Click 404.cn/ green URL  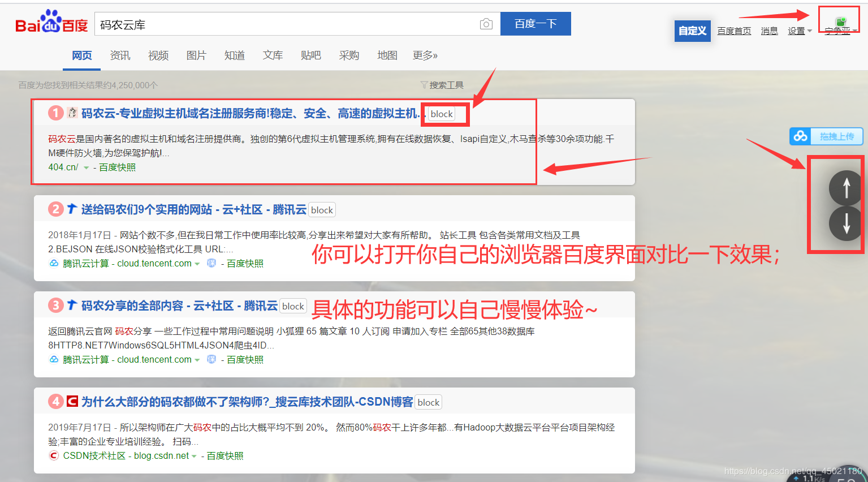coord(63,167)
